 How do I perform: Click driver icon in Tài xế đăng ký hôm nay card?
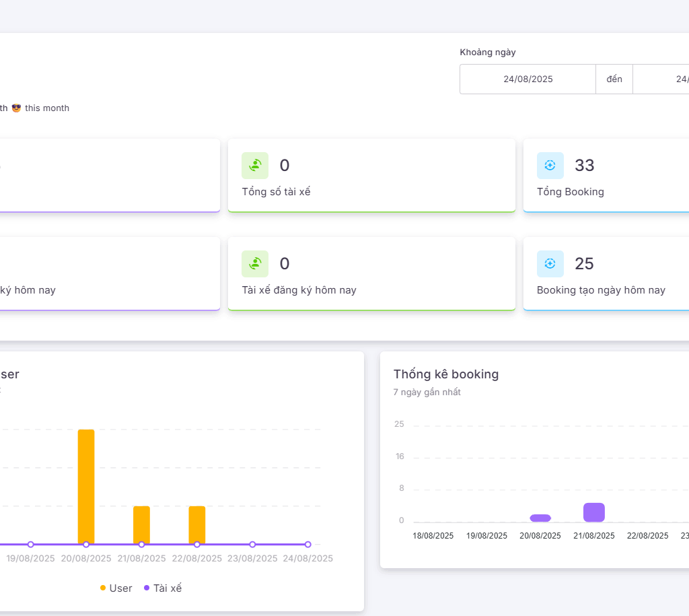[x=255, y=264]
